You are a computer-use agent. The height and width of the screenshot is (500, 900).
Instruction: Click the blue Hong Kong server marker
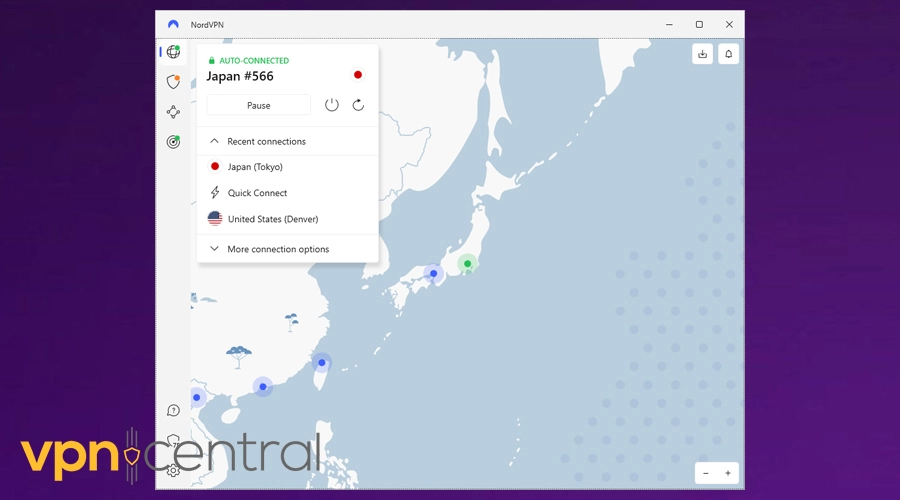(x=263, y=387)
